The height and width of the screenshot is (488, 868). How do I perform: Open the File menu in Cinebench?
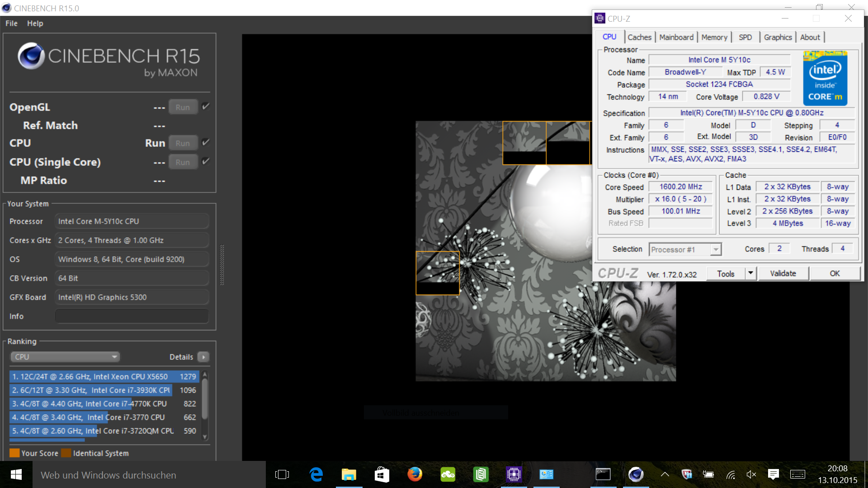(11, 23)
